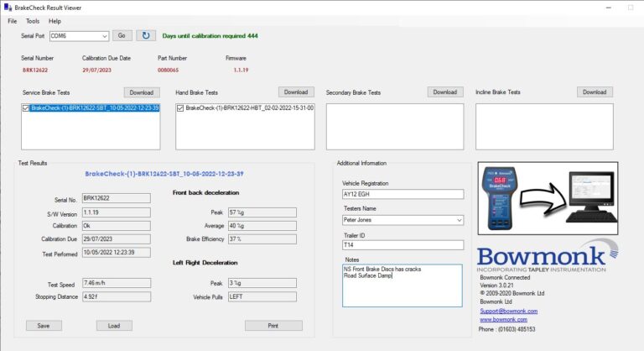
Task: Open the File menu
Action: pyautogui.click(x=12, y=20)
